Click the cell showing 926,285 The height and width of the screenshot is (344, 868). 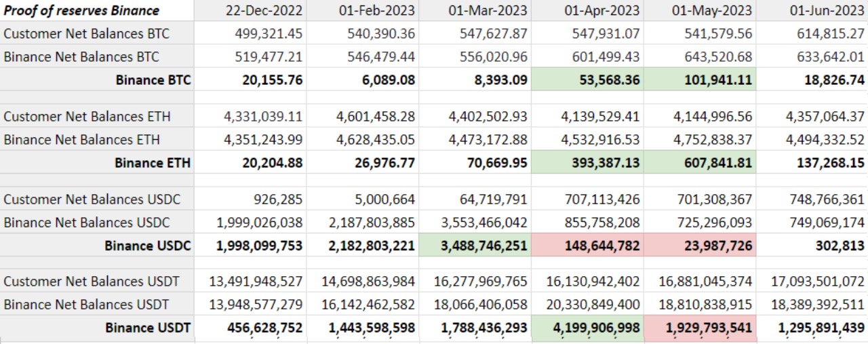[x=250, y=199]
